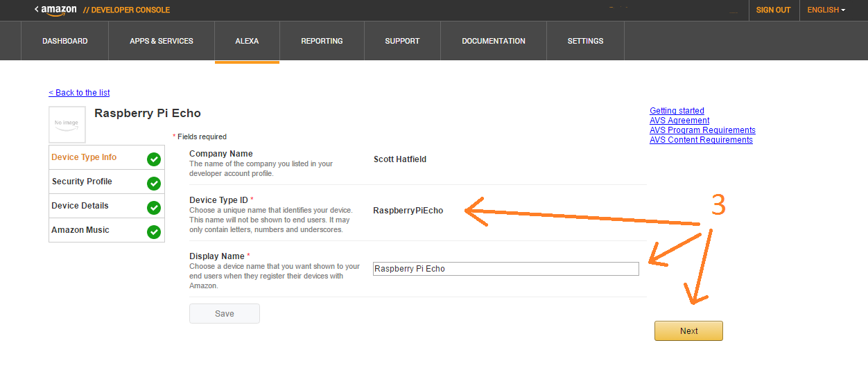This screenshot has height=370, width=868.
Task: Click the Display Name field label
Action: tap(217, 256)
